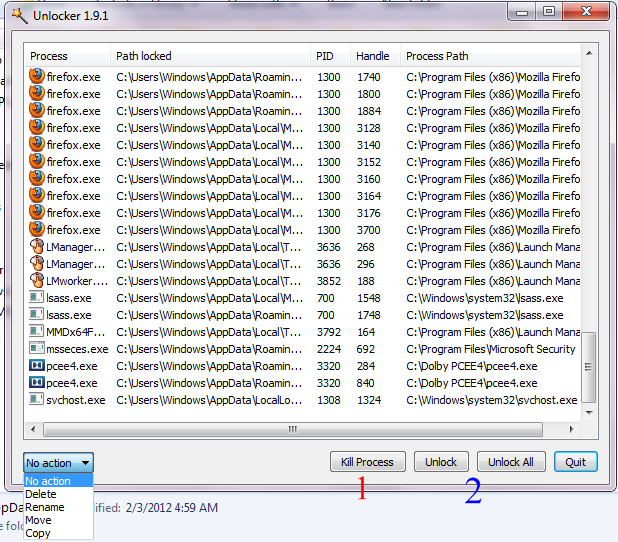The width and height of the screenshot is (618, 542).
Task: Sort by the Process Path column header
Action: (490, 56)
